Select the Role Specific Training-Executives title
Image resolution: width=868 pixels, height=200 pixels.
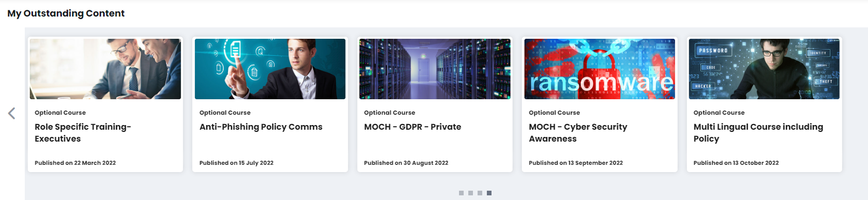83,133
